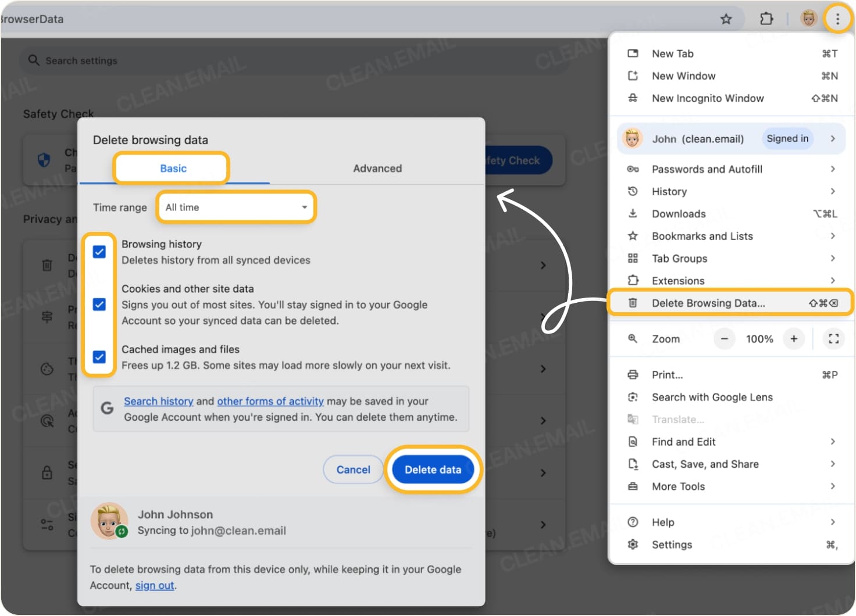The width and height of the screenshot is (856, 616).
Task: Click the History clock icon in Chrome menu
Action: point(633,191)
